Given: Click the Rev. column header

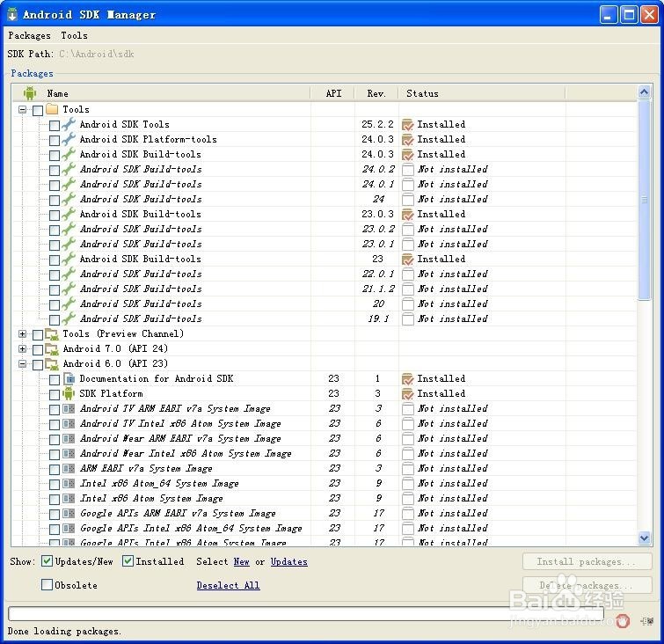Looking at the screenshot, I should [x=376, y=93].
